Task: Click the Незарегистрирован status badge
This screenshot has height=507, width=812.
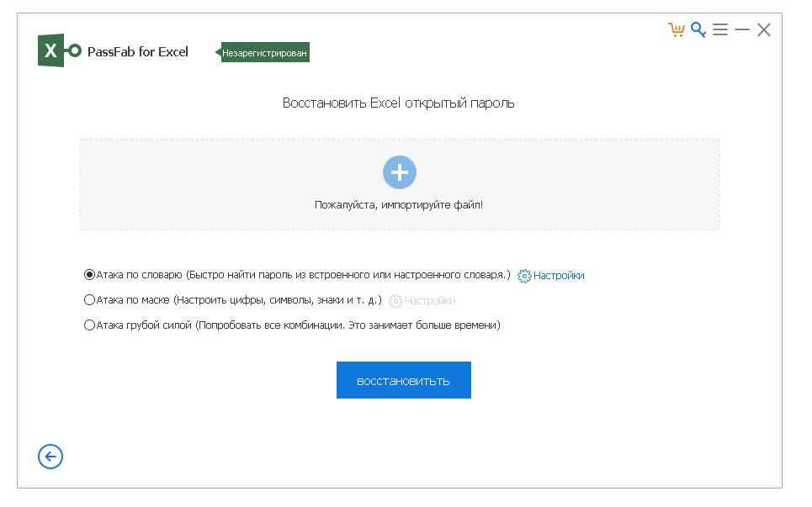Action: (x=263, y=52)
